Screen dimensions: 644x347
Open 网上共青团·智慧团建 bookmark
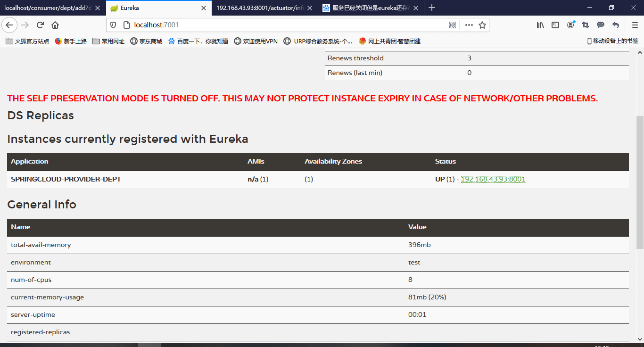point(389,41)
